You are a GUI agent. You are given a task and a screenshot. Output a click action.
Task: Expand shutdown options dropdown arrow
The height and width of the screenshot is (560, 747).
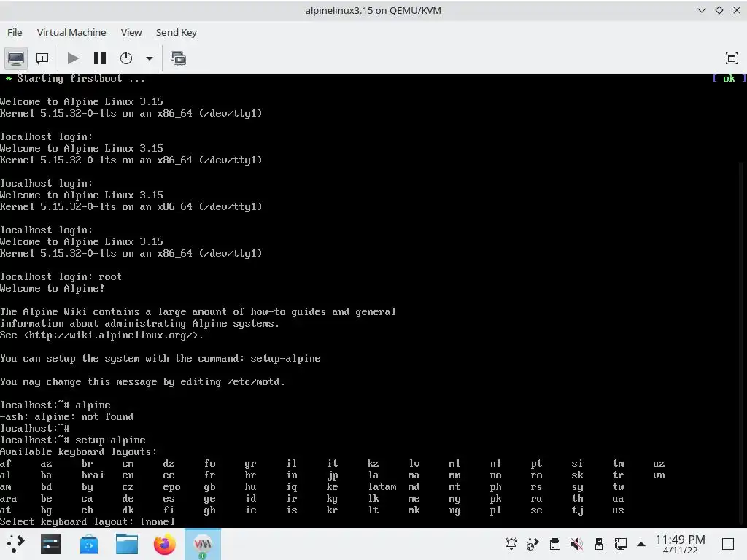point(150,58)
